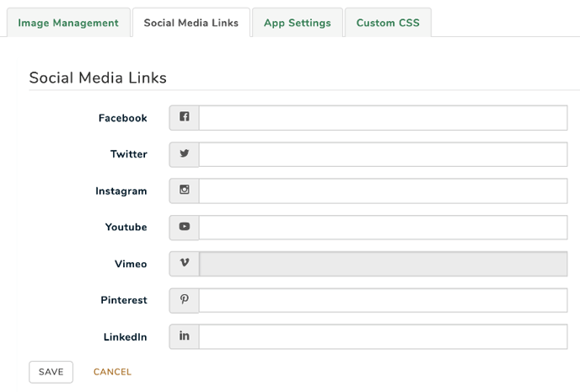Select the Social Media Links tab
The width and height of the screenshot is (580, 392).
[191, 23]
